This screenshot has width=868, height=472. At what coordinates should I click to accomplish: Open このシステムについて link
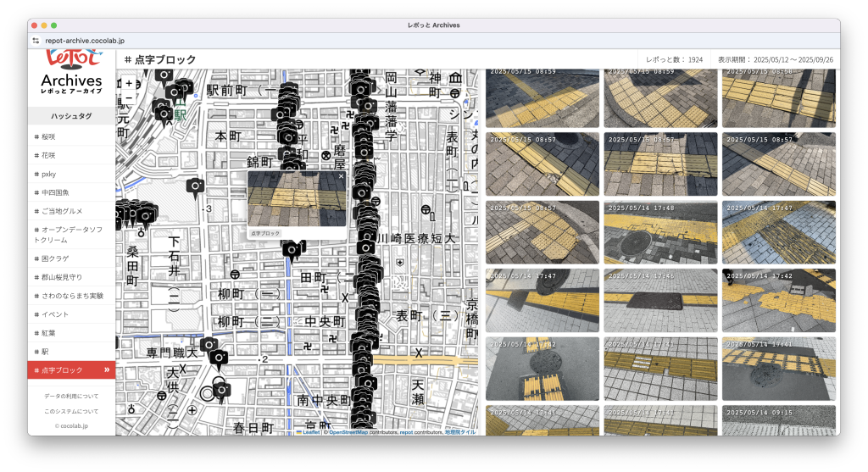coord(71,411)
